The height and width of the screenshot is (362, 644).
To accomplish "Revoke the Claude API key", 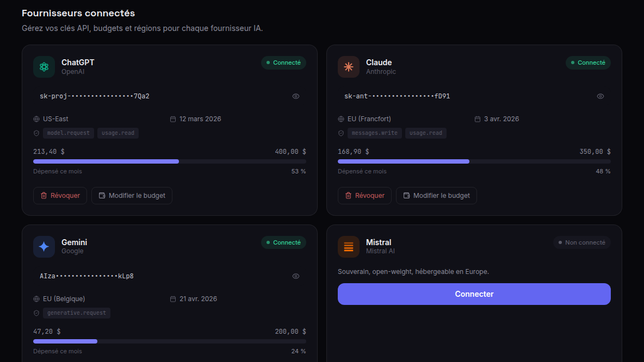I will [x=364, y=195].
